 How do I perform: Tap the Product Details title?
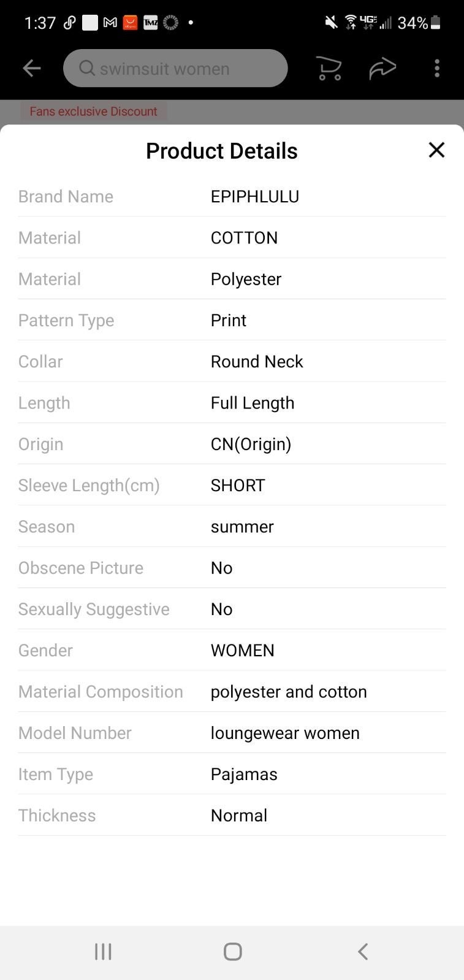tap(221, 151)
